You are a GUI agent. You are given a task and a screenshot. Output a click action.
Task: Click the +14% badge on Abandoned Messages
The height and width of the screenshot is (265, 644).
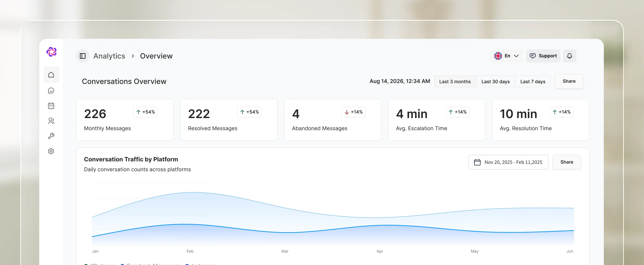(x=354, y=112)
